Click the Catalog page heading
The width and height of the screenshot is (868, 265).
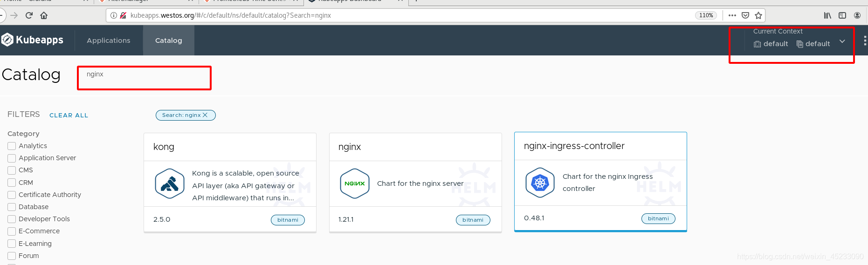click(x=31, y=75)
